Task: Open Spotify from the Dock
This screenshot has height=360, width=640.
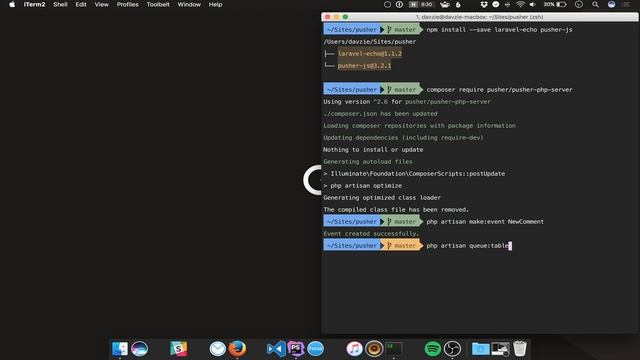Action: click(x=433, y=349)
